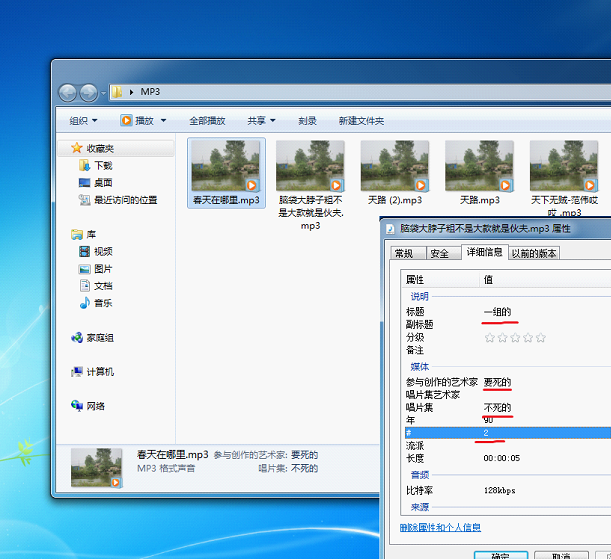Select 计算机 in the navigation pane
This screenshot has width=611, height=560.
tap(92, 372)
